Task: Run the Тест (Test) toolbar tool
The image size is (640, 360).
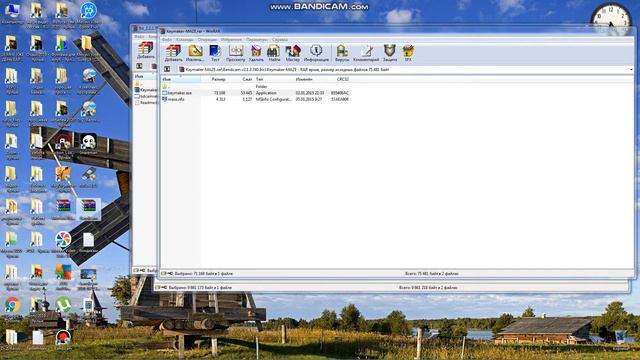Action: [x=215, y=53]
